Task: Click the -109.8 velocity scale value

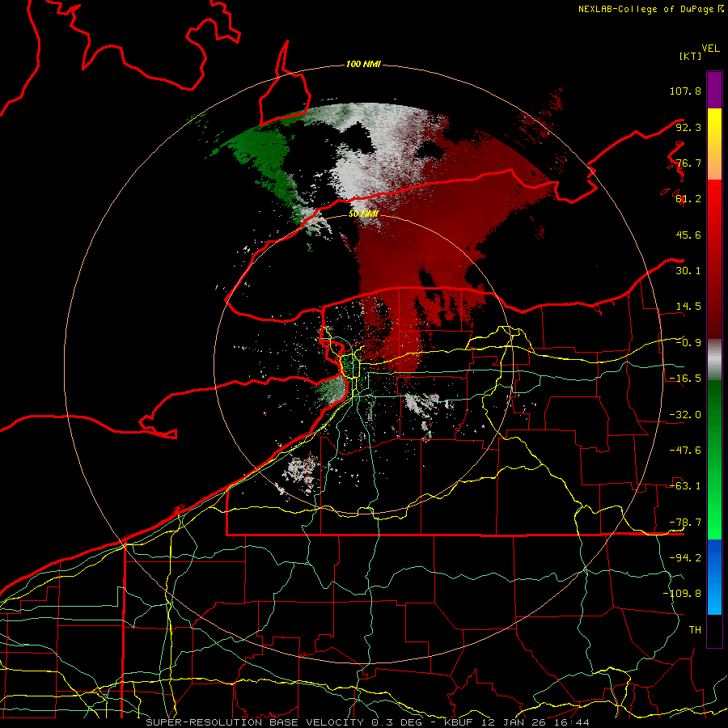Action: click(x=682, y=594)
